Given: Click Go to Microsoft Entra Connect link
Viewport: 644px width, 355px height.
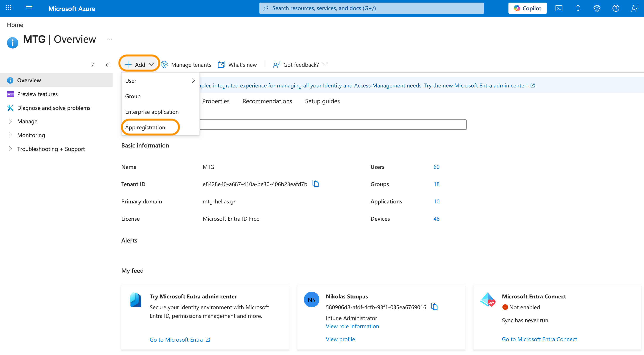Looking at the screenshot, I should pos(540,339).
